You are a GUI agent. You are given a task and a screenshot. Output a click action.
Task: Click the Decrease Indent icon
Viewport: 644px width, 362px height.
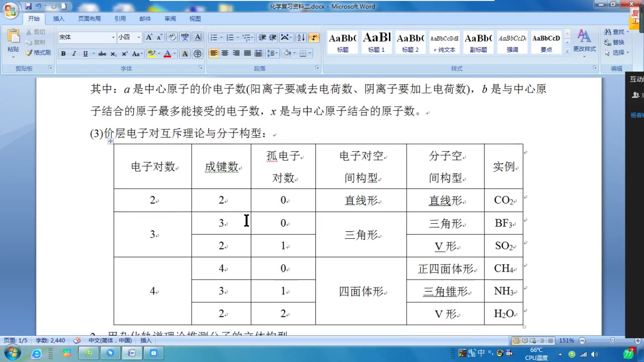[x=262, y=37]
